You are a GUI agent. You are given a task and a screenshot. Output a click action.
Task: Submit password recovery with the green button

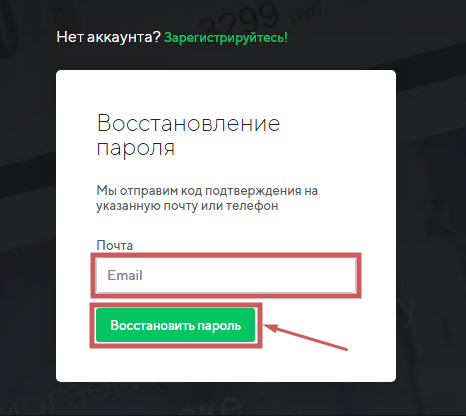[x=175, y=325]
